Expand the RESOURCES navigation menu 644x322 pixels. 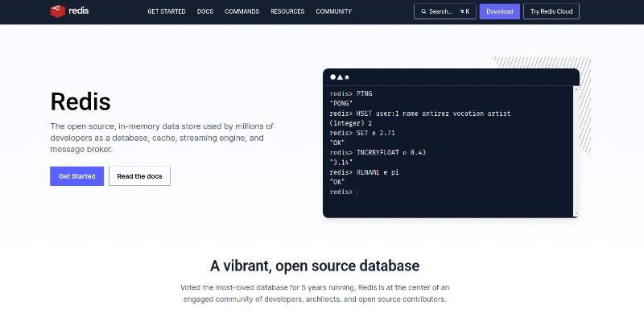[287, 11]
